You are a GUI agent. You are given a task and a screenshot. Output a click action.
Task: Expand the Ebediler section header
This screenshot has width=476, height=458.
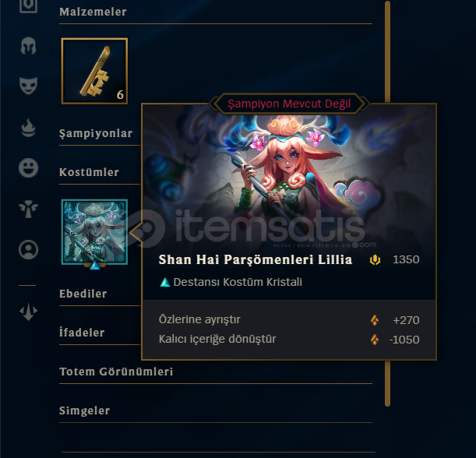(83, 294)
